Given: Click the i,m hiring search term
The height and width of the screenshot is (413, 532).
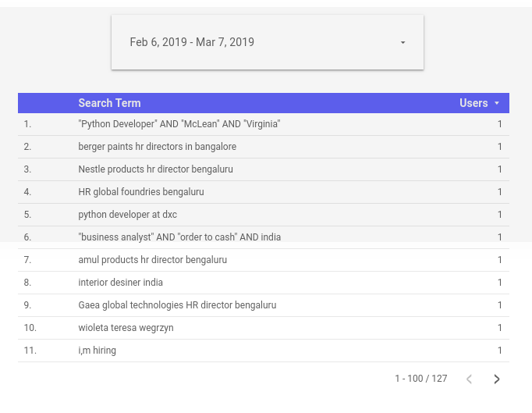Looking at the screenshot, I should pyautogui.click(x=97, y=351).
